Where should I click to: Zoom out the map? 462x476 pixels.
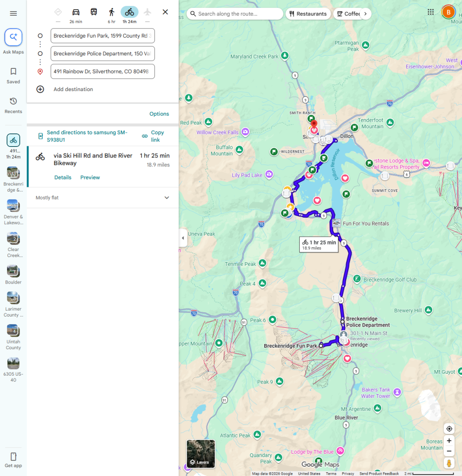click(449, 451)
